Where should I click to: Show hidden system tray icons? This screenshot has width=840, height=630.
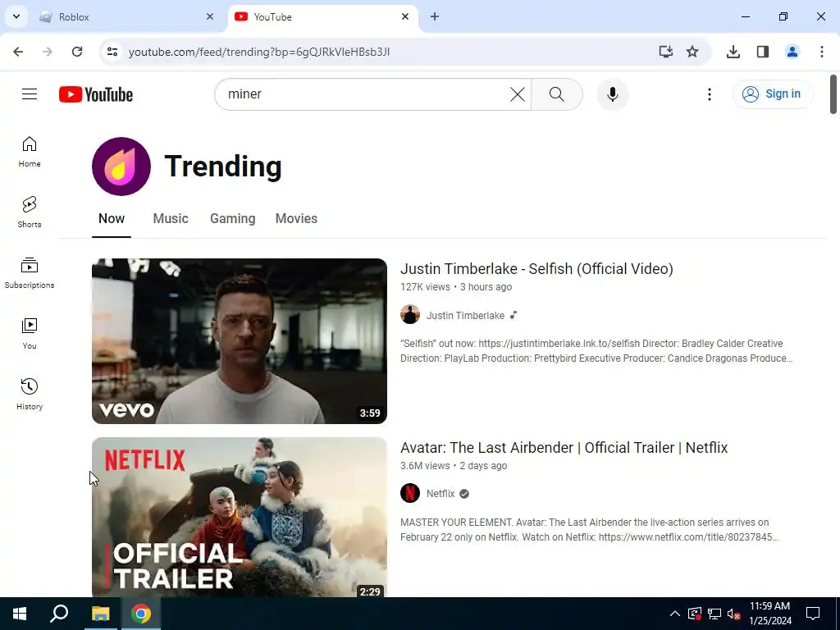click(675, 614)
